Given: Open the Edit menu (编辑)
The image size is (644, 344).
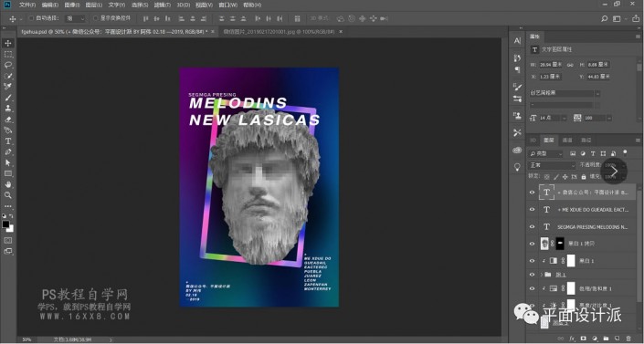Looking at the screenshot, I should click(x=49, y=5).
